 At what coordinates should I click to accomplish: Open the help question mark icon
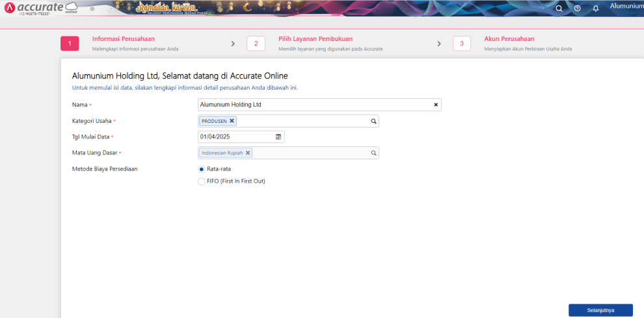[577, 8]
